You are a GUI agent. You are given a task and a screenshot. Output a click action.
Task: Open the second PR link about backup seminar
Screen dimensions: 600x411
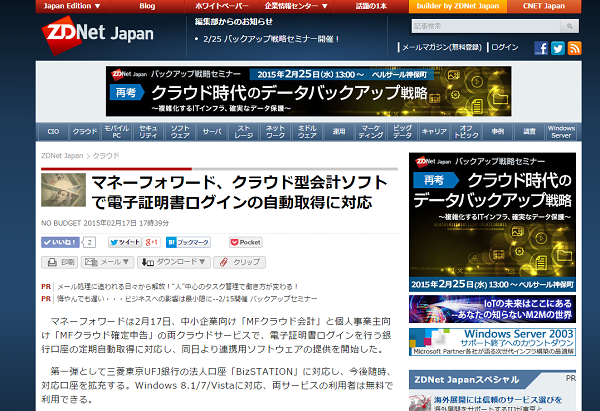(x=187, y=299)
